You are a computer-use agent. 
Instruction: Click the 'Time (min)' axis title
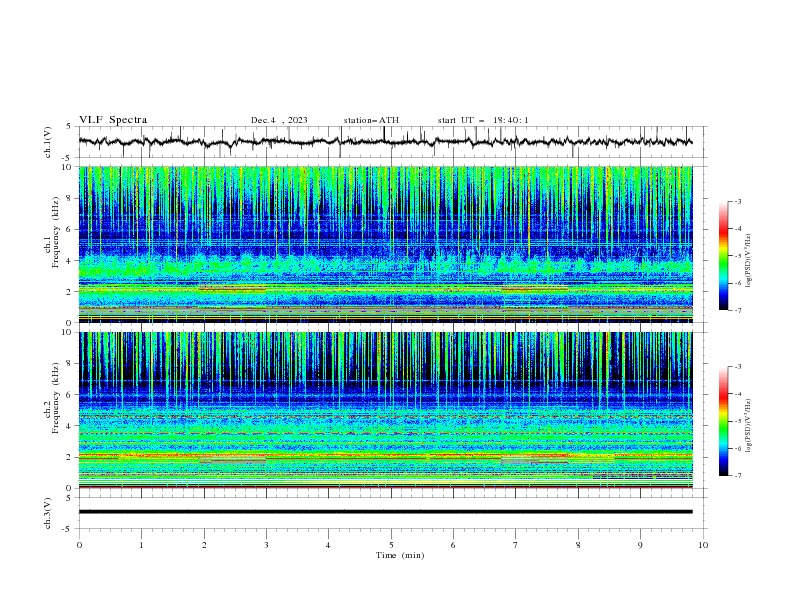click(x=400, y=555)
